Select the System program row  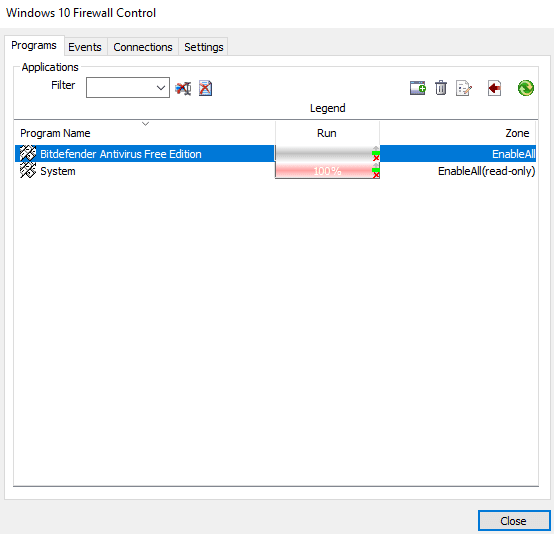(x=275, y=171)
